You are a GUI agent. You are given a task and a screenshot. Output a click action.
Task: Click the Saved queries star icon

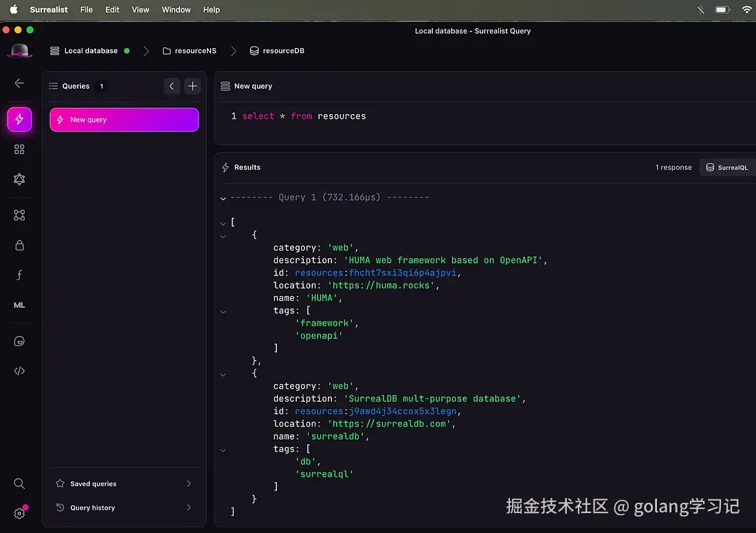click(60, 484)
